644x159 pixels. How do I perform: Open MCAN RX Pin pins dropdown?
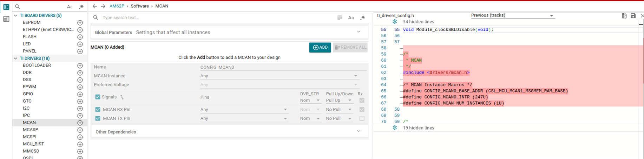244,110
